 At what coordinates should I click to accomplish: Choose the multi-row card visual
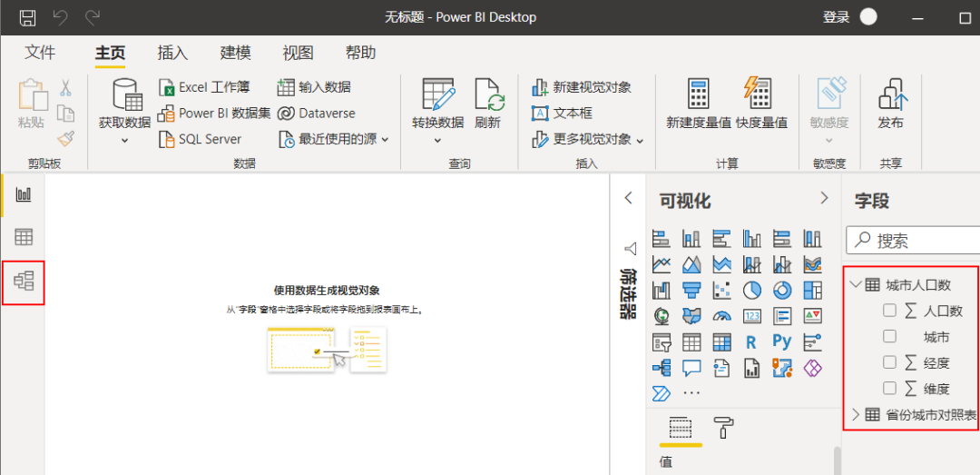[x=782, y=315]
